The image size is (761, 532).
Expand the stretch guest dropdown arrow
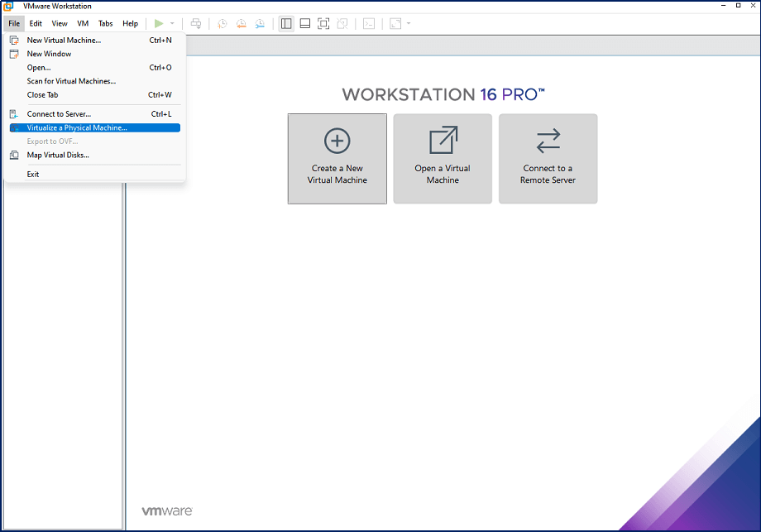[x=409, y=24]
